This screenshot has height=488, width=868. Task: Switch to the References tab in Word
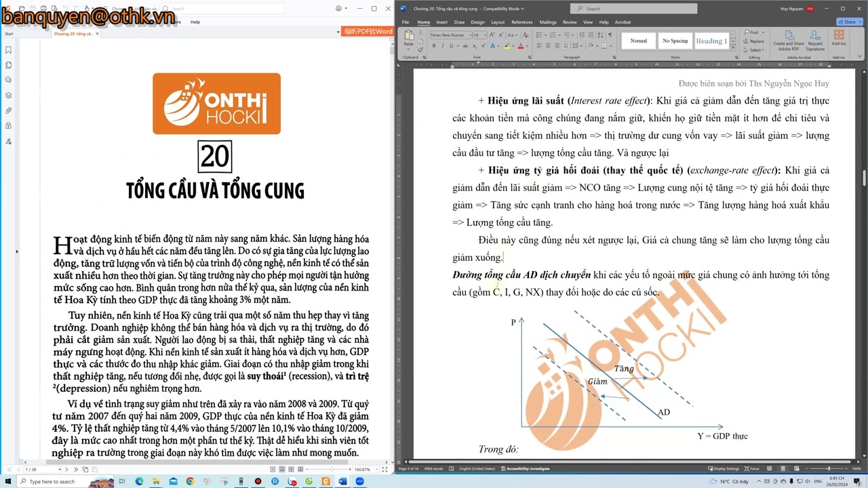click(522, 22)
